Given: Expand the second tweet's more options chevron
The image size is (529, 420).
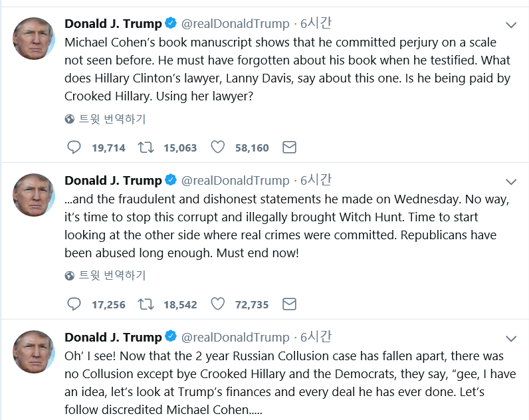Looking at the screenshot, I should click(511, 182).
